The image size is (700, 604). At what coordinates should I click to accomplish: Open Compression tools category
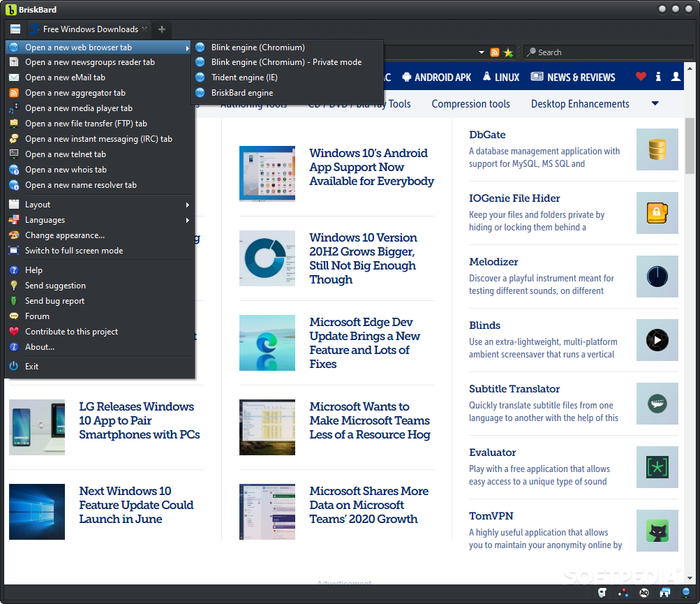[x=470, y=103]
